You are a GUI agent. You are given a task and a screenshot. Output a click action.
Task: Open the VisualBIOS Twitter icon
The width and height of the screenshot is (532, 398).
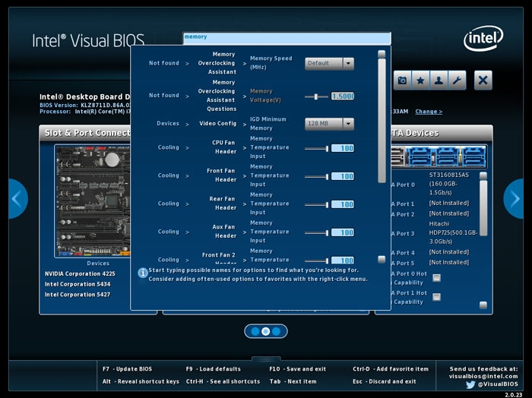pos(470,384)
